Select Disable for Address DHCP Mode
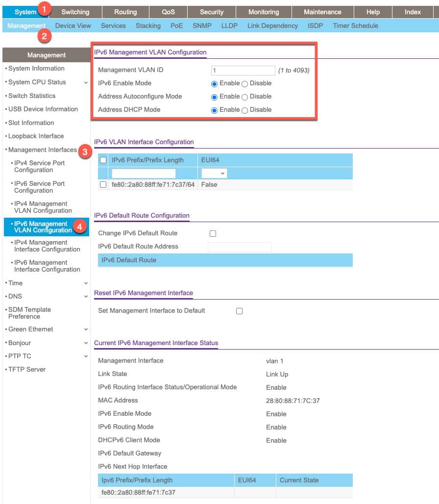Image resolution: width=439 pixels, height=504 pixels. 244,110
